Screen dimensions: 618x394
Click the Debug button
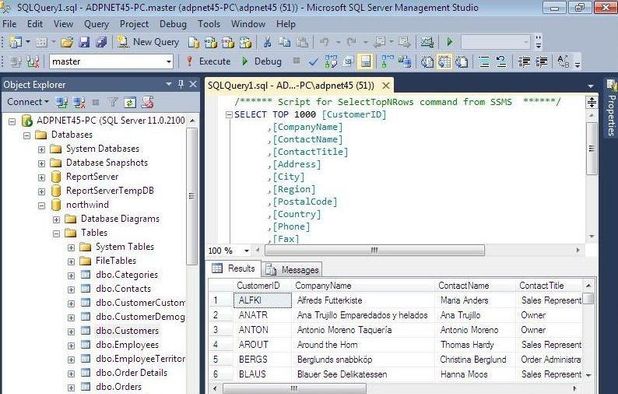point(261,61)
